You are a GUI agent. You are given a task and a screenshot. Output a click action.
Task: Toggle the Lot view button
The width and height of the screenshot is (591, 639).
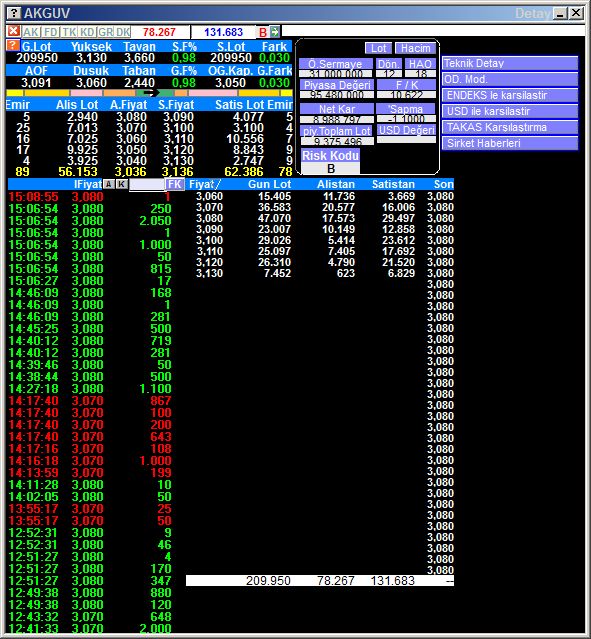378,48
